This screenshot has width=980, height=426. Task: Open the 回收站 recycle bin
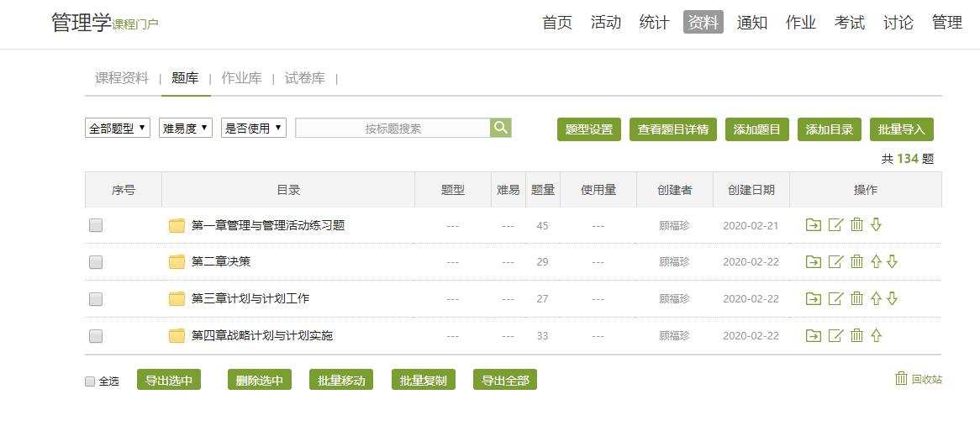[x=918, y=379]
